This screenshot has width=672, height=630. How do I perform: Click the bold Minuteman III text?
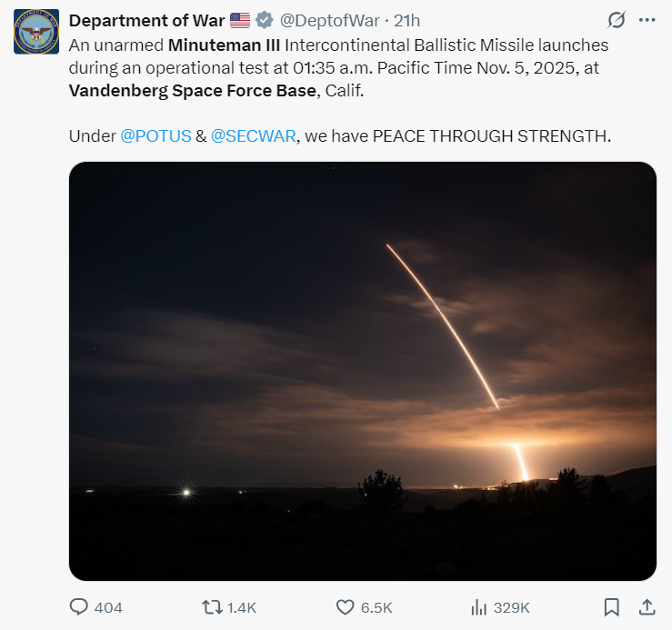pos(225,45)
